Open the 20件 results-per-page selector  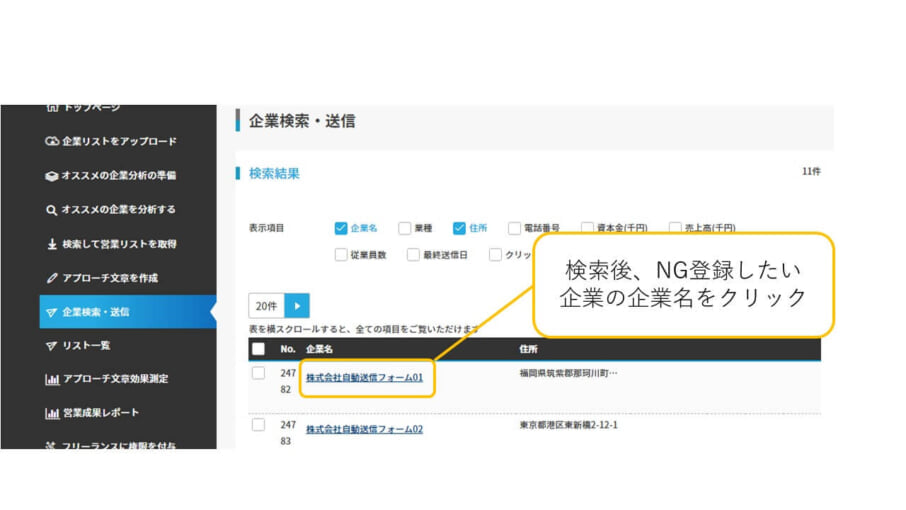(x=266, y=306)
